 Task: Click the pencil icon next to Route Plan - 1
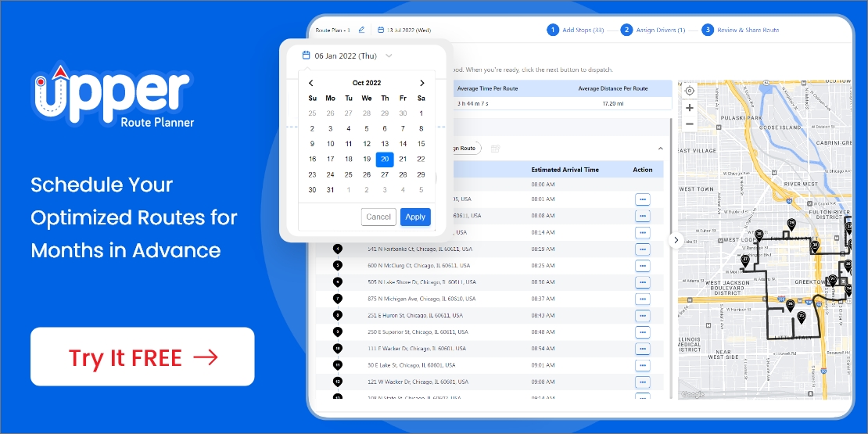[x=361, y=30]
